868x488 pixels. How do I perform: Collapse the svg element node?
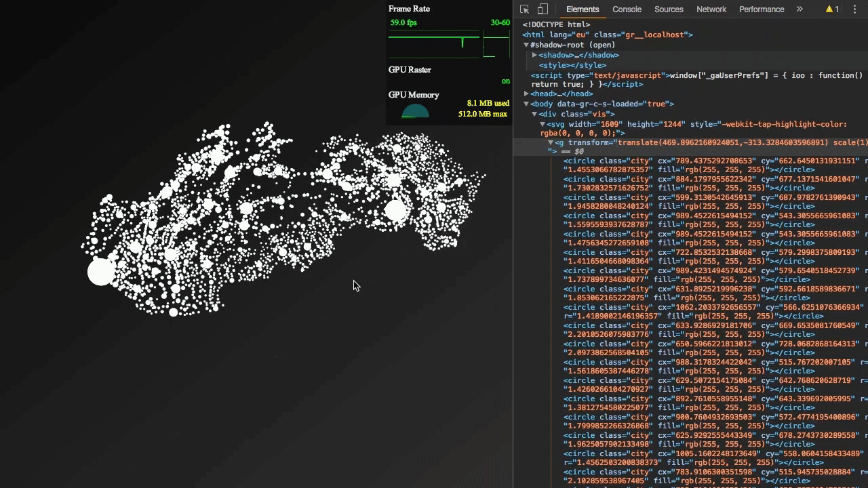542,125
